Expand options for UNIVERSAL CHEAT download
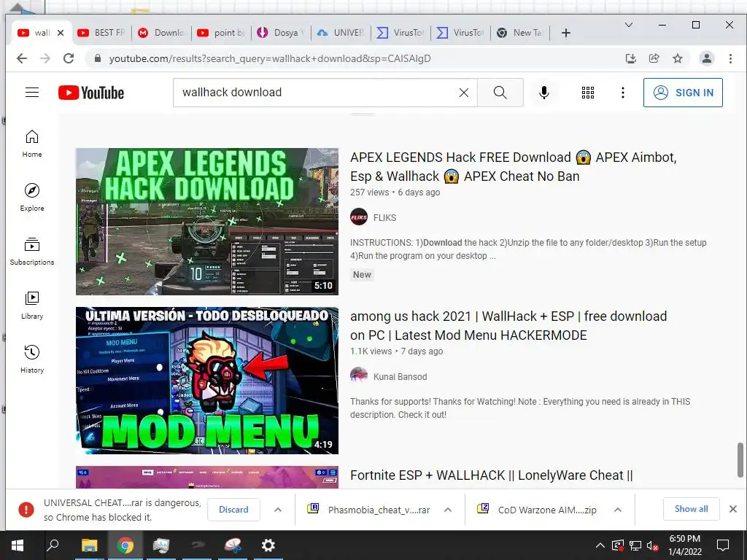This screenshot has width=747, height=560. point(278,510)
